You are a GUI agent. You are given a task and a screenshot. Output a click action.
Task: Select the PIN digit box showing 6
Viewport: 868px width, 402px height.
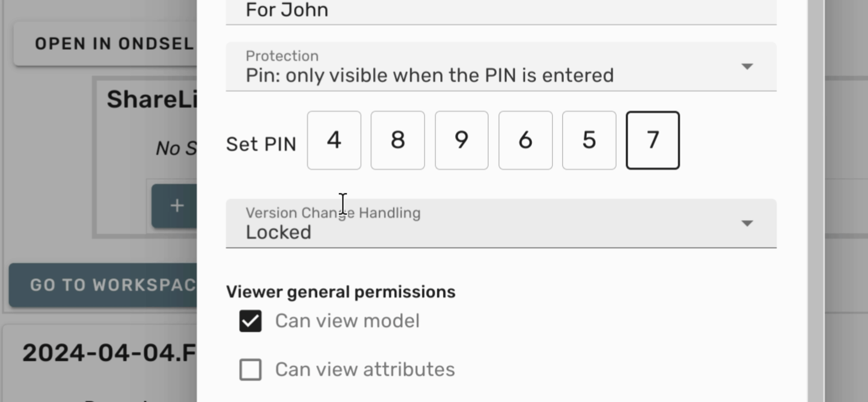pyautogui.click(x=525, y=140)
